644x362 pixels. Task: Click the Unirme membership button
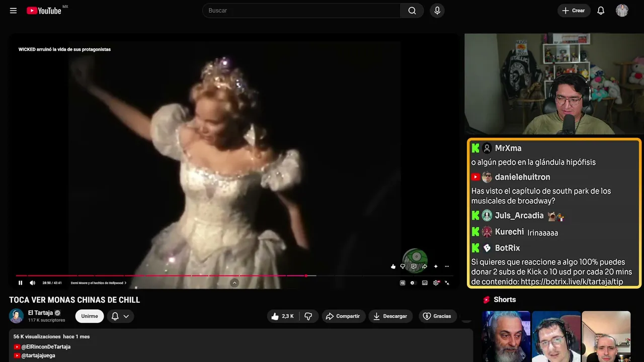(x=90, y=316)
